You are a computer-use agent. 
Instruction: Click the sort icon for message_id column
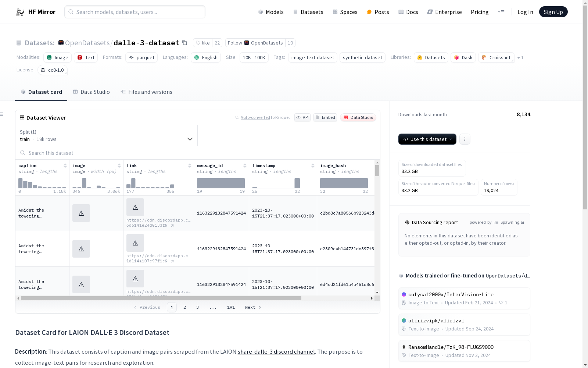(245, 166)
